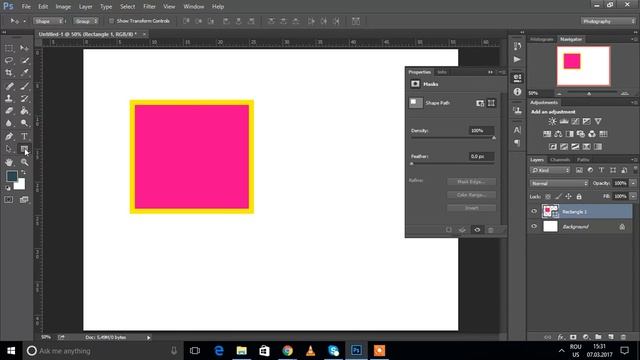
Task: Select the Spot Healing Brush tool
Action: coord(9,86)
